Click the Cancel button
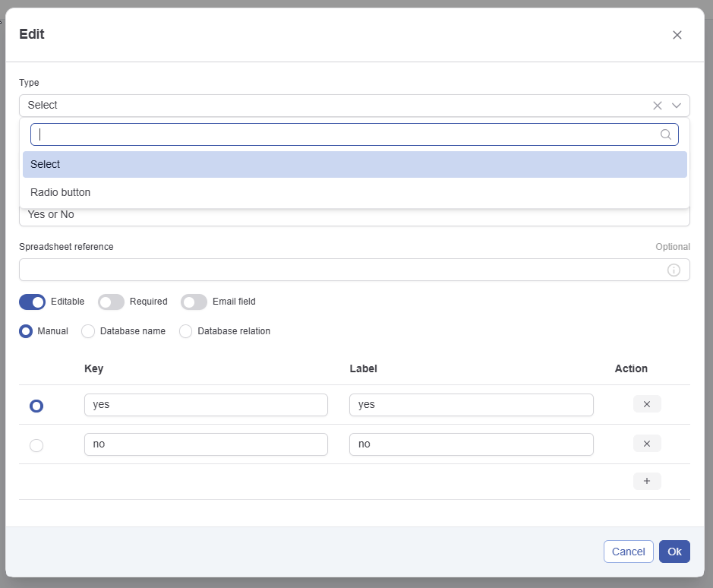The width and height of the screenshot is (713, 588). click(628, 552)
